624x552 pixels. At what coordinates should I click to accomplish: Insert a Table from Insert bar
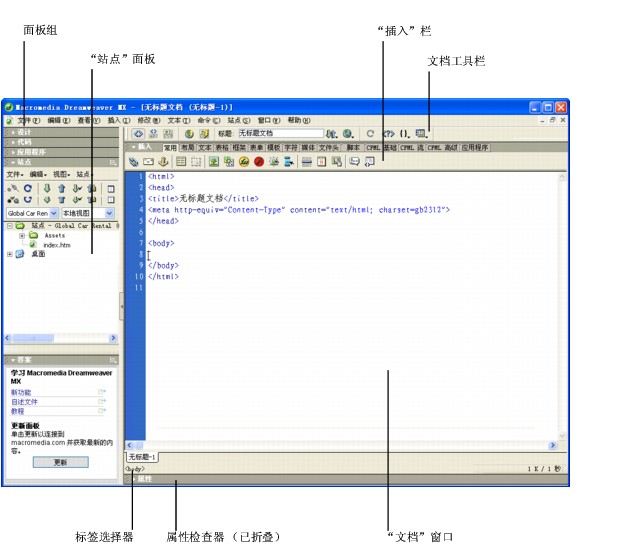pos(181,162)
